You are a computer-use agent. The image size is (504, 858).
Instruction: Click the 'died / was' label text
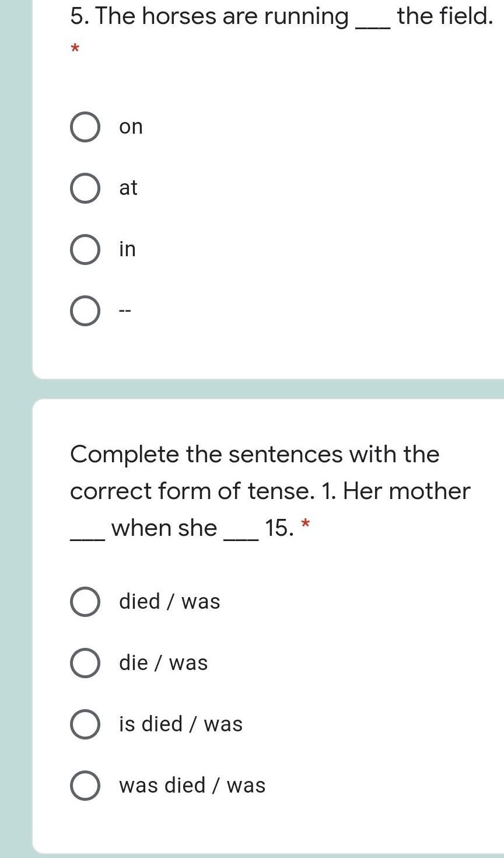pyautogui.click(x=170, y=601)
